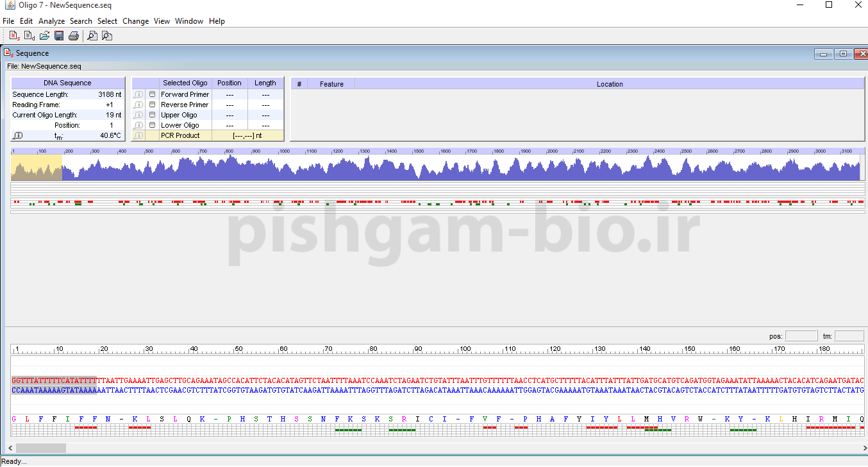The height and width of the screenshot is (467, 868).
Task: Enable the Reverse Primer checkbox
Action: [153, 105]
